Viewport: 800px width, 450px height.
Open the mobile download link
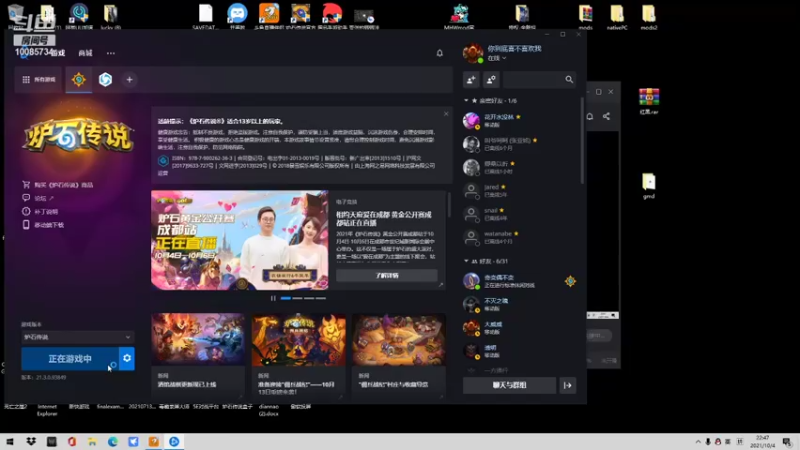[43, 224]
